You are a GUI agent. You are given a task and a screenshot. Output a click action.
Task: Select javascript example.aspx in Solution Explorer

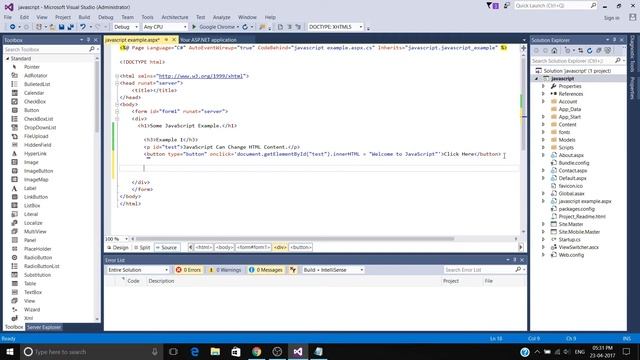[x=584, y=201]
